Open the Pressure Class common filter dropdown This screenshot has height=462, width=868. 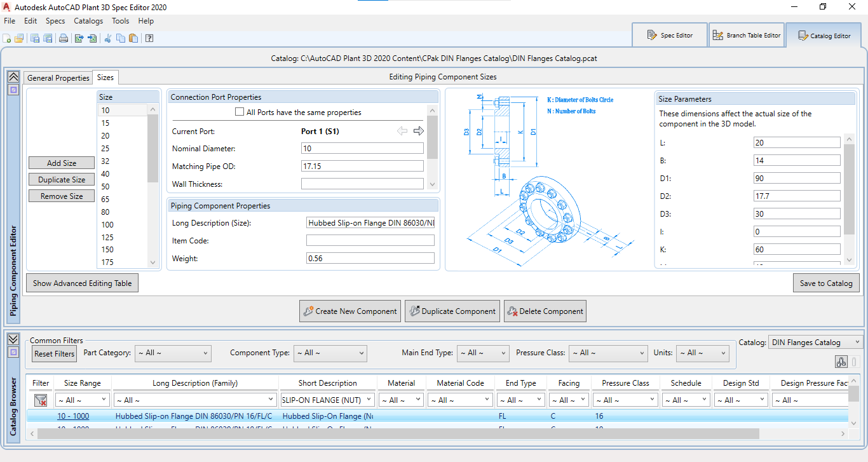coord(608,353)
